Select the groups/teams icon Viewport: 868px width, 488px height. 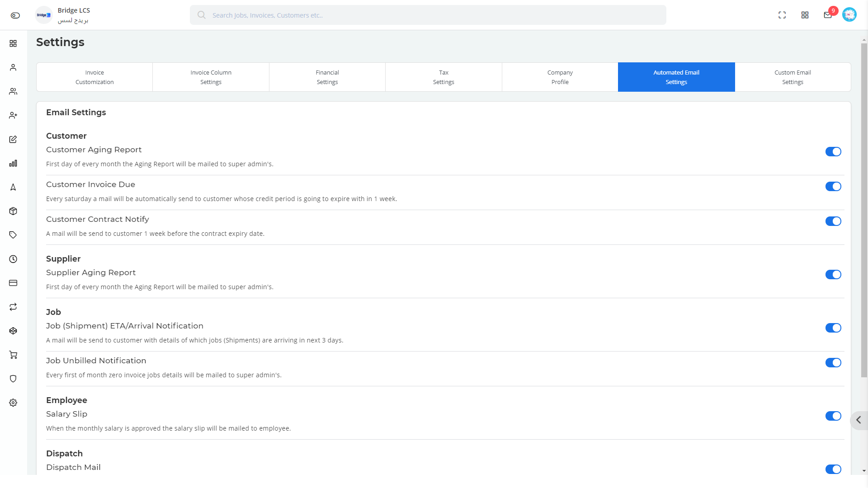pyautogui.click(x=13, y=90)
